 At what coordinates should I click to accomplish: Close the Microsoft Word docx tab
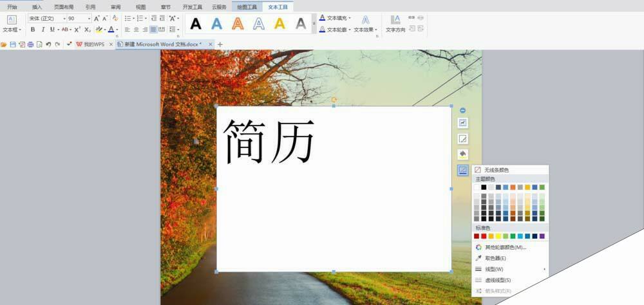pos(211,44)
